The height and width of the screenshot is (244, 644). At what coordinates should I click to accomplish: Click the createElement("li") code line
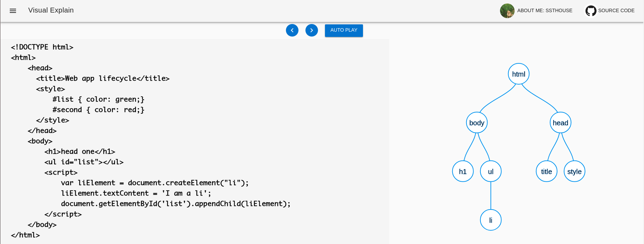155,183
